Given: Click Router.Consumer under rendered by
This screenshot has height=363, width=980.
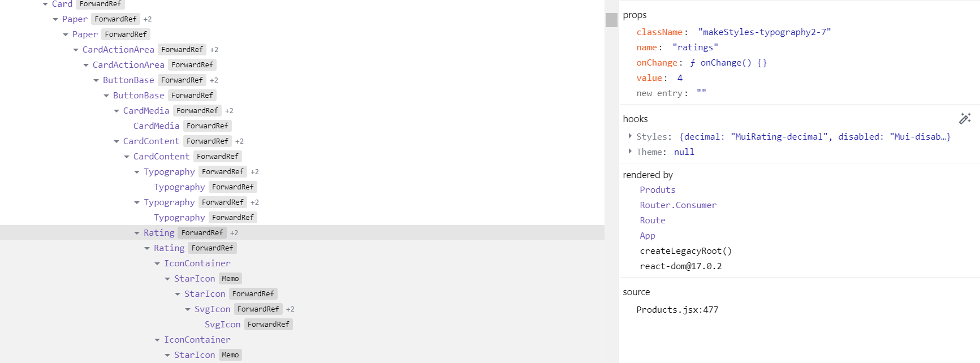Looking at the screenshot, I should click(x=678, y=205).
